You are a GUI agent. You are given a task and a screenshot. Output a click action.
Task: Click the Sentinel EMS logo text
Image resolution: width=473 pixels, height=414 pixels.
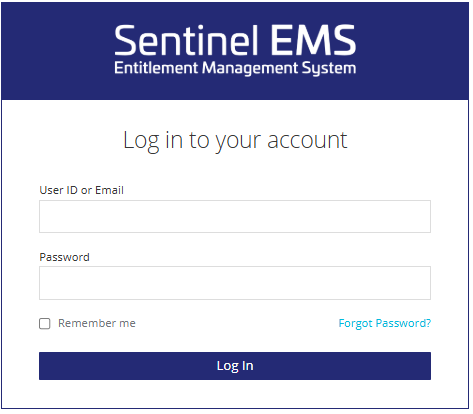[x=235, y=40]
